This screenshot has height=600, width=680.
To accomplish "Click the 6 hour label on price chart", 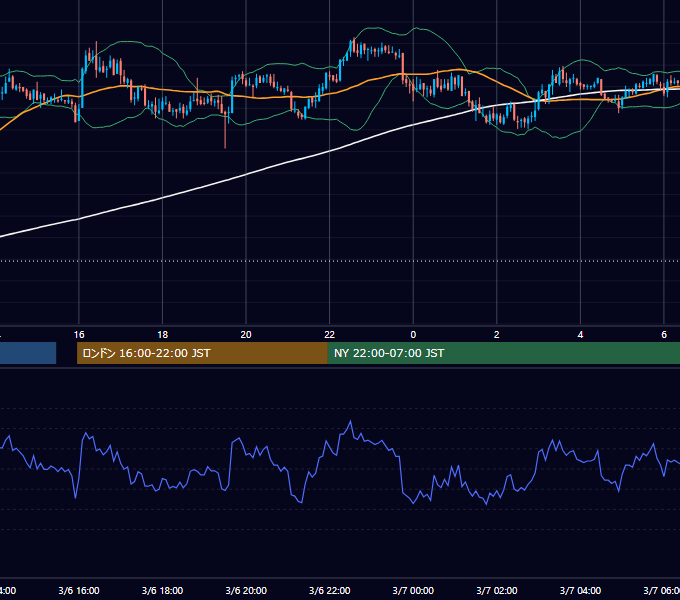I will coord(664,335).
